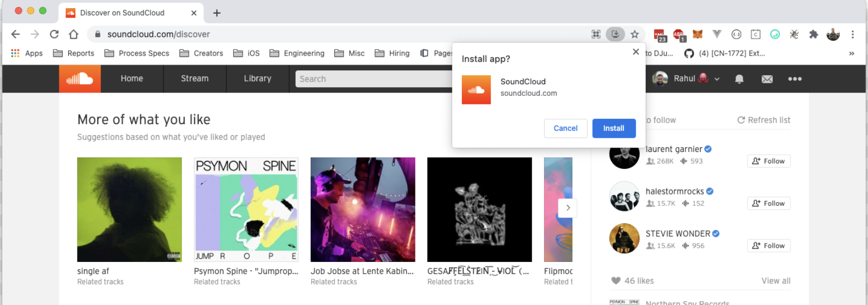Viewport: 868px width, 305px height.
Task: Close the Install app dialog
Action: coord(636,52)
